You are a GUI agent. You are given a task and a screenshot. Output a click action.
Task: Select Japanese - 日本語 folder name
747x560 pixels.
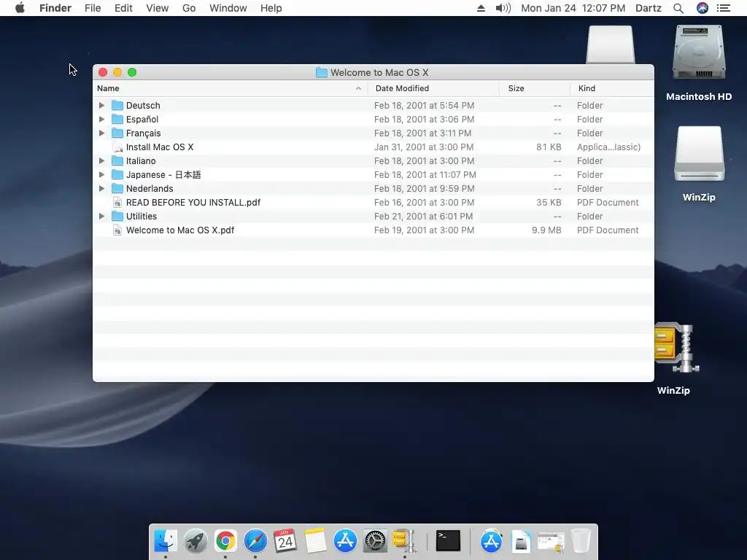(163, 175)
